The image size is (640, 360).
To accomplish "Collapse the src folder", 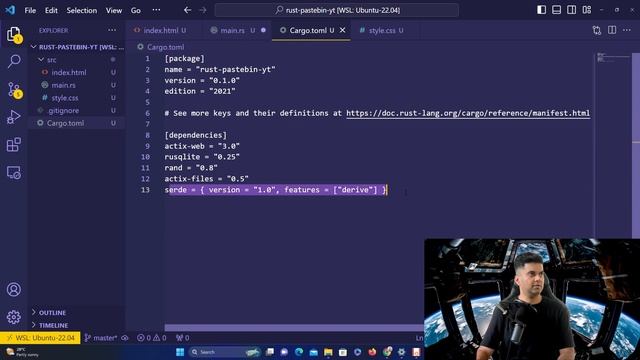I will (x=77, y=60).
